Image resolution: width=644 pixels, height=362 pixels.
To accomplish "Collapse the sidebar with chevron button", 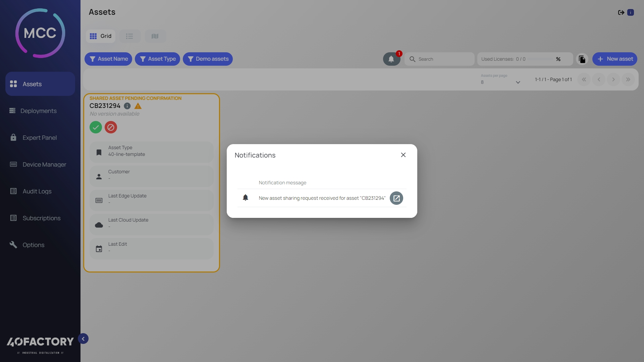I will [x=83, y=339].
